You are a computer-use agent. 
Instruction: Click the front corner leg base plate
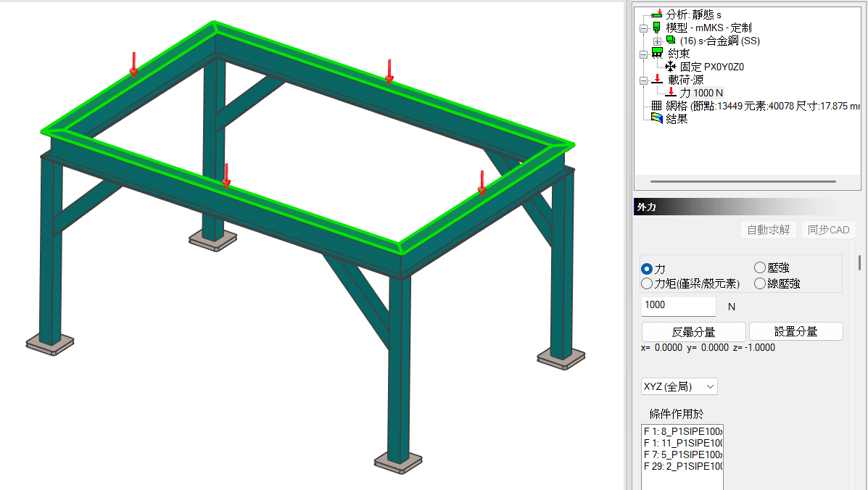[x=398, y=463]
